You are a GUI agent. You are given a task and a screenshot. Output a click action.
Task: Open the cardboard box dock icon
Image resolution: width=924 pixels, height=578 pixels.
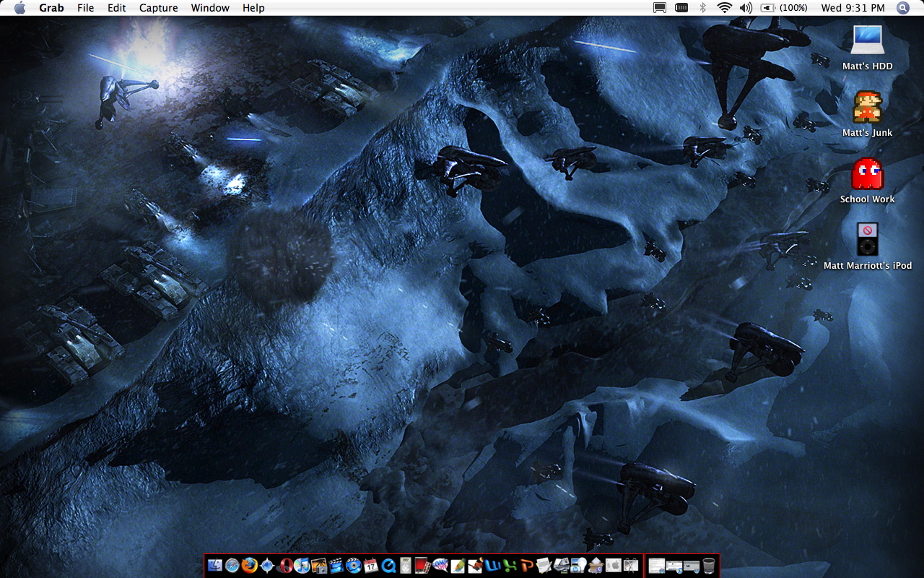point(595,566)
